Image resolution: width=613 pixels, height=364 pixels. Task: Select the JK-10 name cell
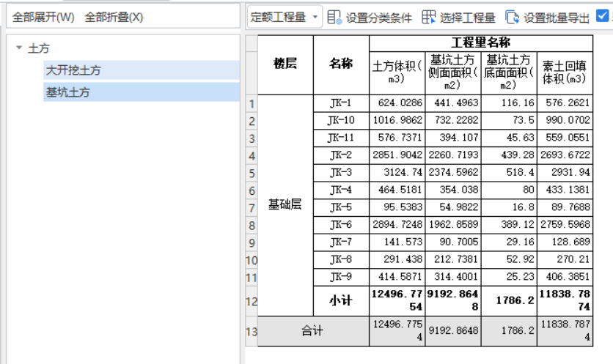pyautogui.click(x=341, y=121)
